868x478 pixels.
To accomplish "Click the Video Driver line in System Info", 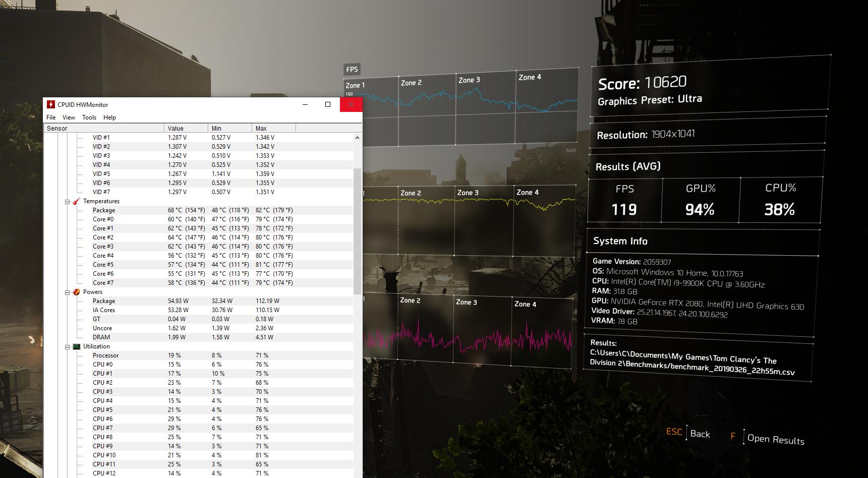I will (x=660, y=313).
